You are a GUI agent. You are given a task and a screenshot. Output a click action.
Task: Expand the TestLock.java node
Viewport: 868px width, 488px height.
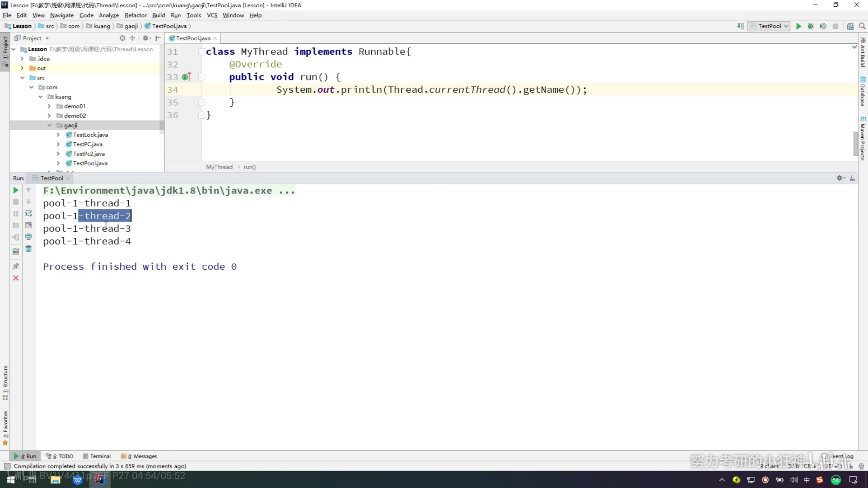[x=58, y=135]
